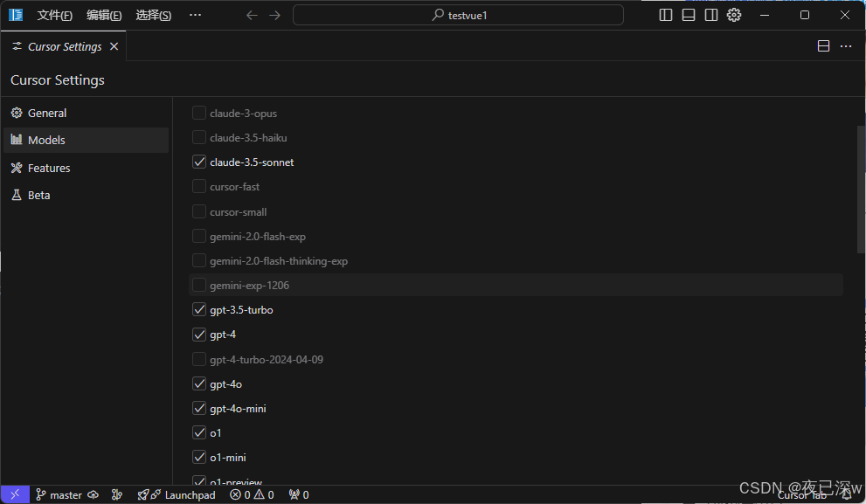Enable the gemini-exp-1206 checkbox

(199, 285)
